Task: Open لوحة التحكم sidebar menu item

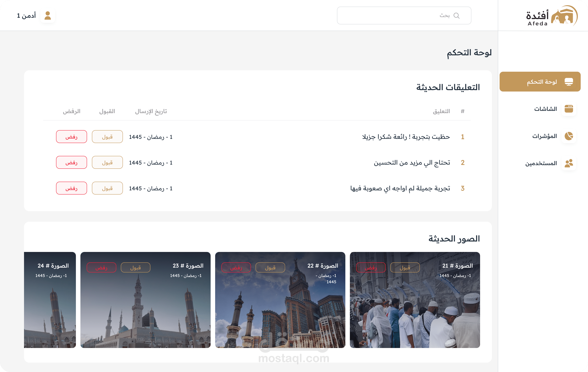Action: click(x=540, y=82)
